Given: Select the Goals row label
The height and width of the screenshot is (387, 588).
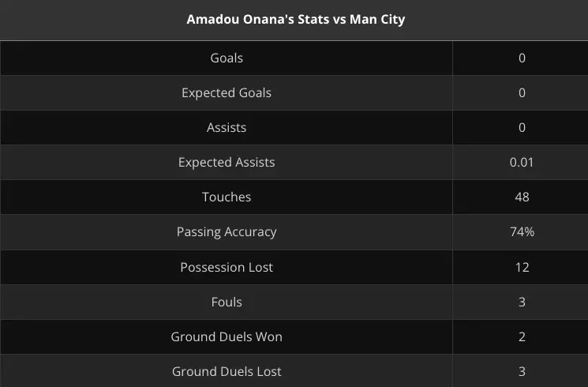Looking at the screenshot, I should (x=227, y=58).
